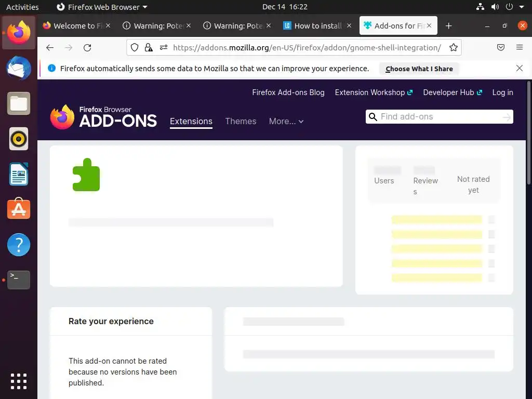Open Ubuntu Software store icon

[19, 209]
